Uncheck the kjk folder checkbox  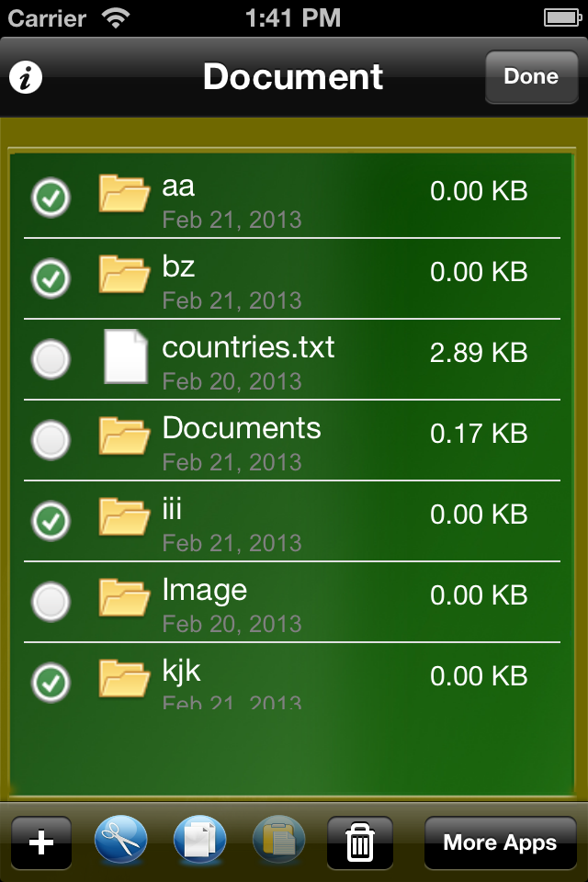coord(51,683)
